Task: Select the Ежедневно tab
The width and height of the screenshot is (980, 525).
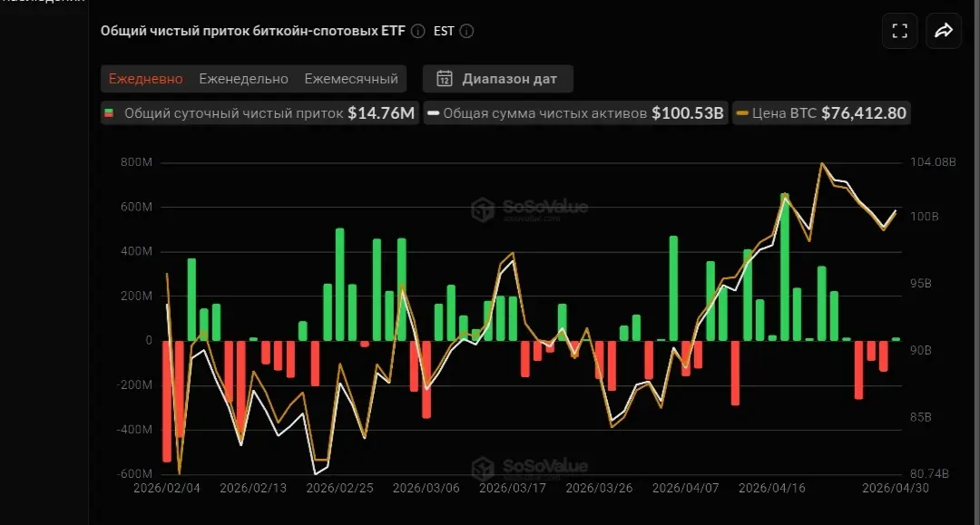Action: [145, 79]
